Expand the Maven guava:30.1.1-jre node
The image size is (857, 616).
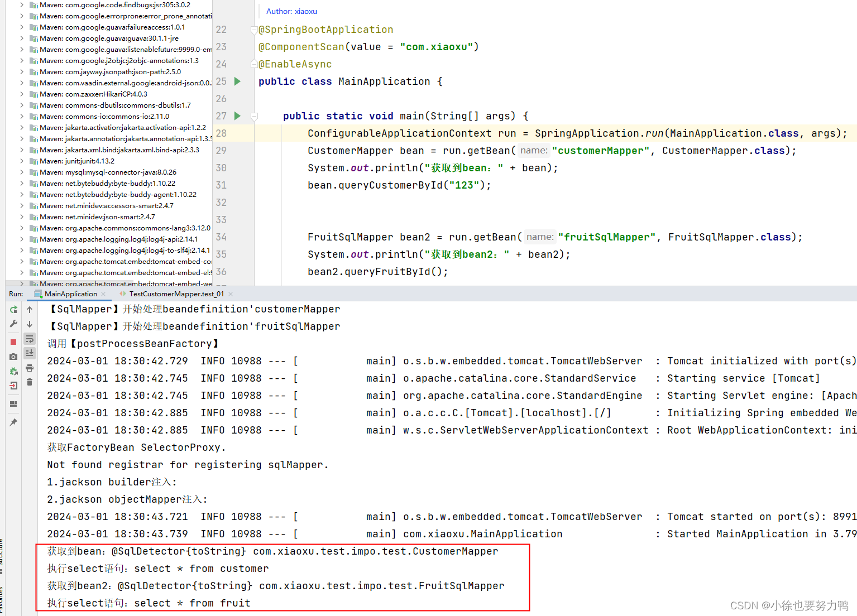(x=22, y=38)
